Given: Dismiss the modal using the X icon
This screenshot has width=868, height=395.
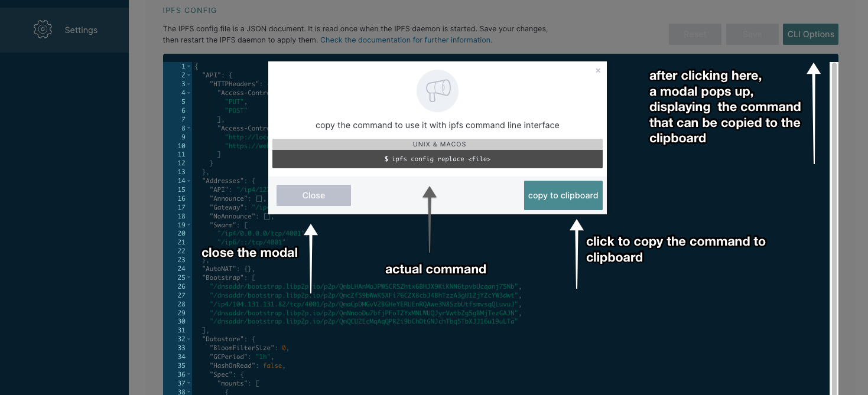Looking at the screenshot, I should pyautogui.click(x=598, y=70).
